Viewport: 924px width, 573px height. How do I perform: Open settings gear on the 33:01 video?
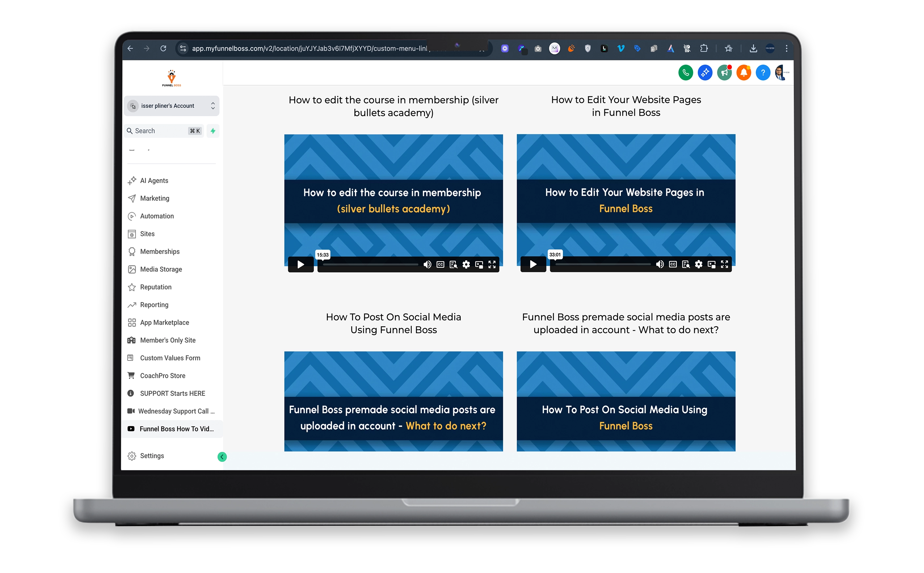pos(698,264)
